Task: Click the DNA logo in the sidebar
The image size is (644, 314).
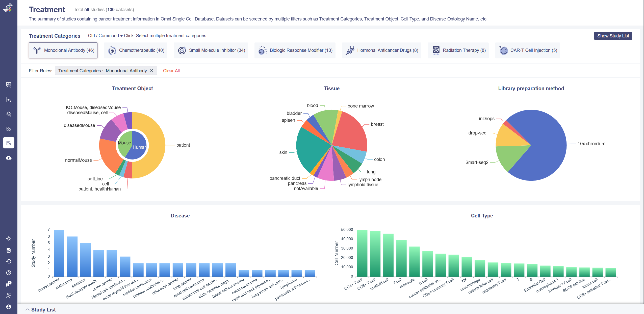Action: pyautogui.click(x=8, y=8)
